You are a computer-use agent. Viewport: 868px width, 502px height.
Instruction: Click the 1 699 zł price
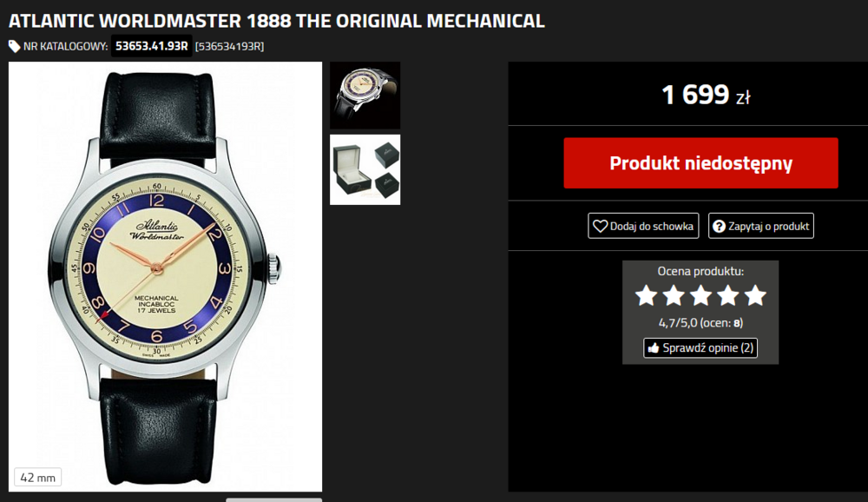(x=706, y=95)
